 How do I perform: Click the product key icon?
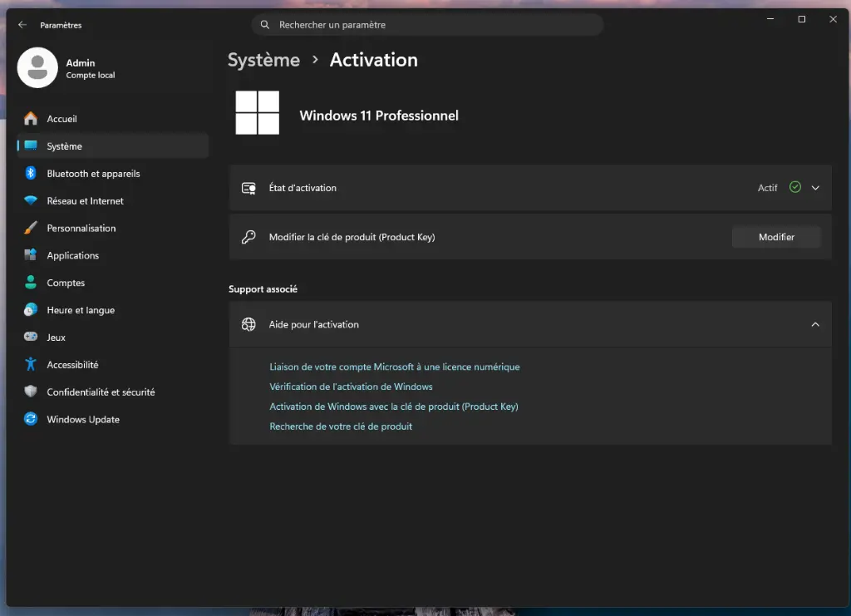point(248,237)
